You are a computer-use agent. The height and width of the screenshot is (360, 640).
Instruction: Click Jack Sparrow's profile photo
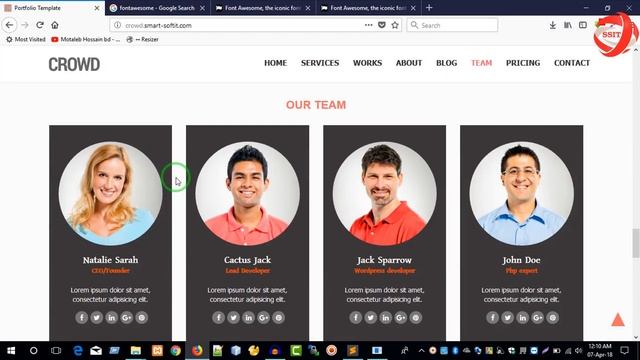tap(384, 193)
